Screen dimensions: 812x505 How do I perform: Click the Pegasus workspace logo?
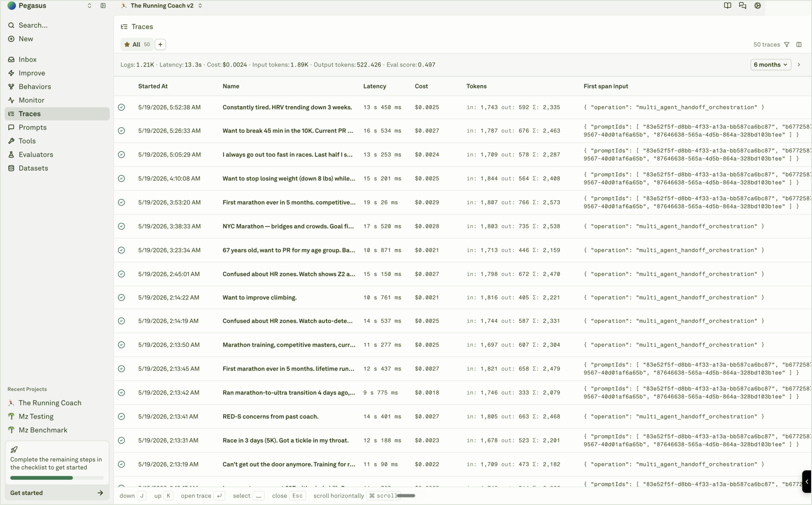pos(12,6)
